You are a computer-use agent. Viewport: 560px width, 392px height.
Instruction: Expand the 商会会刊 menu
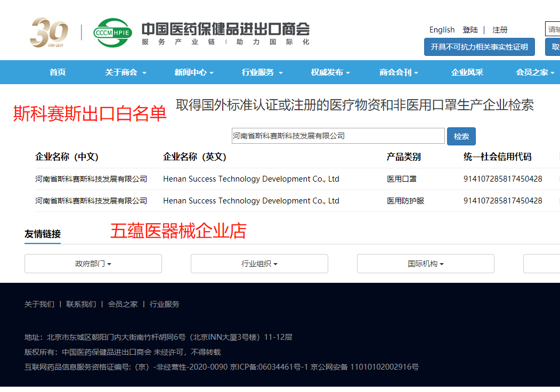(399, 72)
